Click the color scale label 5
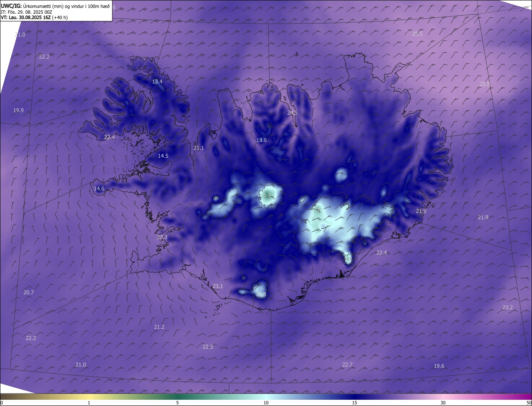This screenshot has height=406, width=532. pos(177,403)
